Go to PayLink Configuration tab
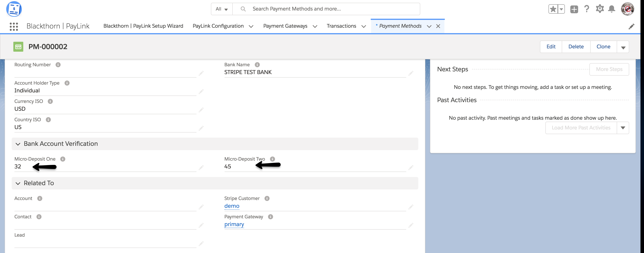 (218, 26)
